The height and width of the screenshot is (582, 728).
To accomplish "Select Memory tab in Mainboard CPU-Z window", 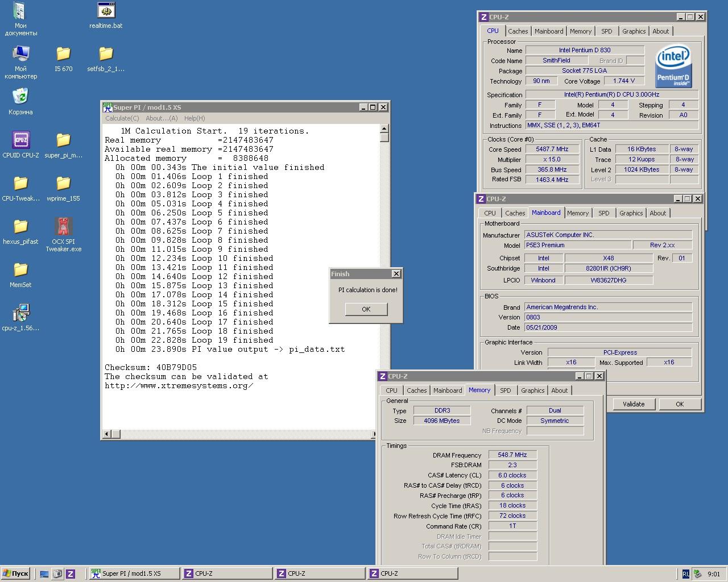I will pos(578,213).
